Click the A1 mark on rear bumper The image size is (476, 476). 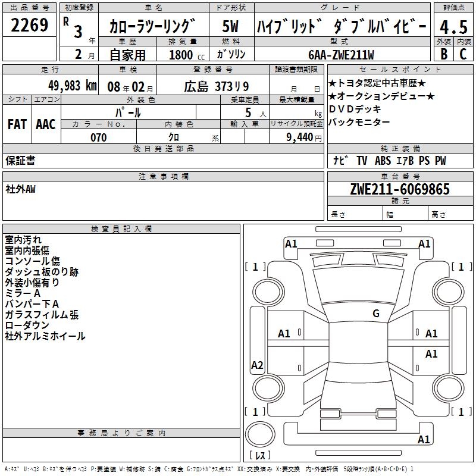(x=424, y=439)
